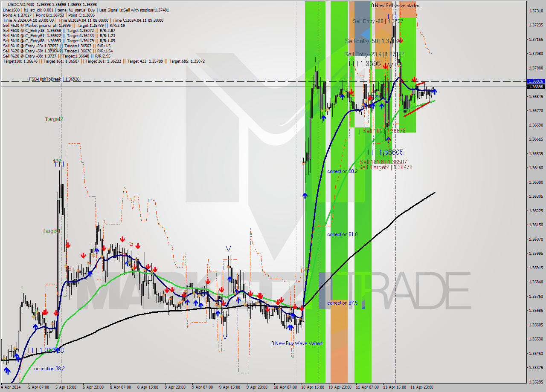This screenshot has height=392, width=546.
Task: Click the USDCAD,M30 symbol title
Action: pyautogui.click(x=21, y=4)
